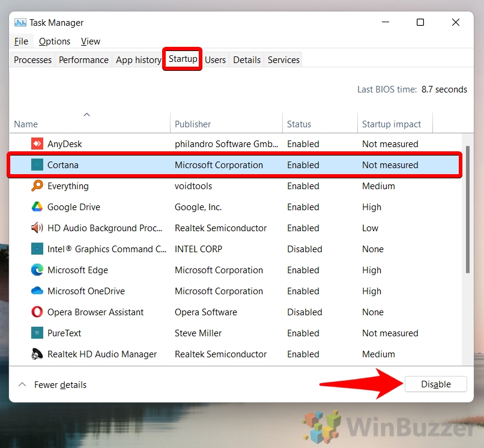484x448 pixels.
Task: Click the Microsoft Edge icon
Action: pyautogui.click(x=37, y=270)
